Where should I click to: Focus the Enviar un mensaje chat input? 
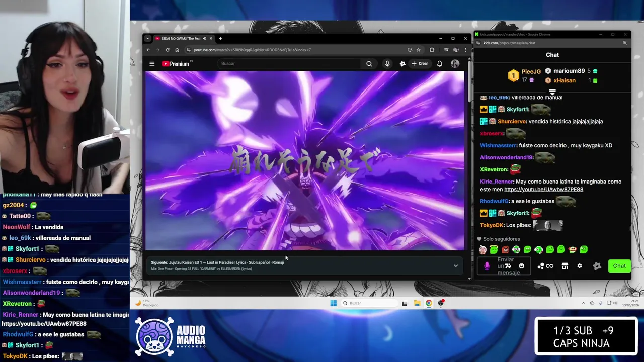pyautogui.click(x=504, y=266)
